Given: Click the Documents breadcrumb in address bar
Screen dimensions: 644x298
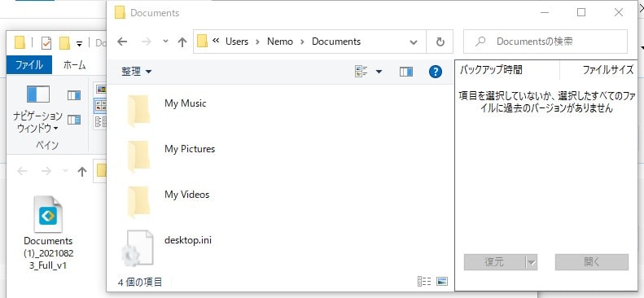Looking at the screenshot, I should click(336, 42).
